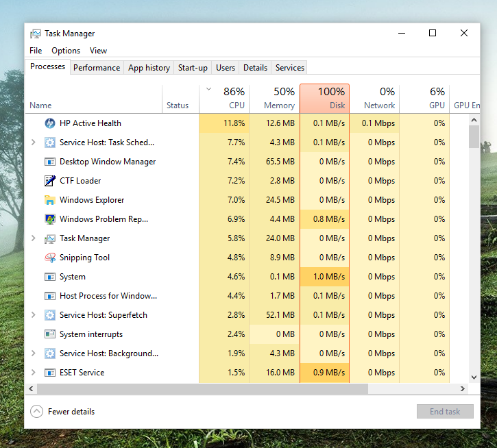497x448 pixels.
Task: Click the Windows Problem Reporting icon
Action: (x=50, y=219)
